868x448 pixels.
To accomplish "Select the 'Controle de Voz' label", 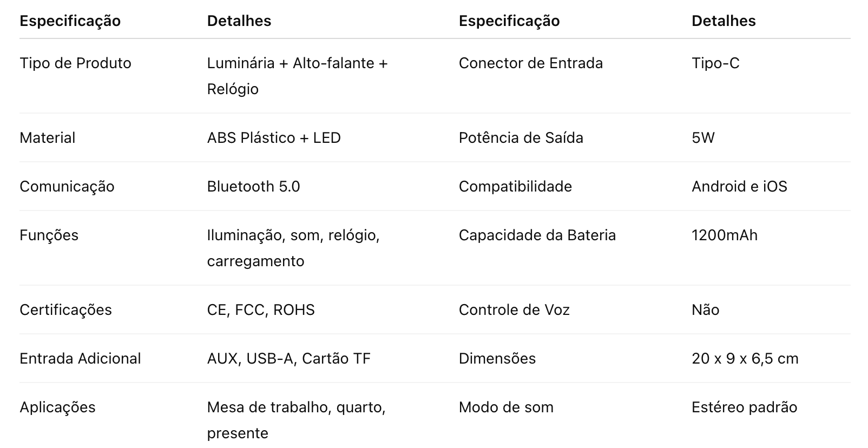I will [514, 310].
